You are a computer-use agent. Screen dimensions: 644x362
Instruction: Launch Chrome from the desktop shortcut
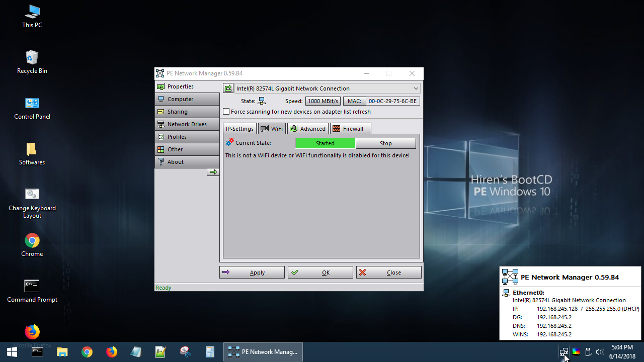pos(32,245)
